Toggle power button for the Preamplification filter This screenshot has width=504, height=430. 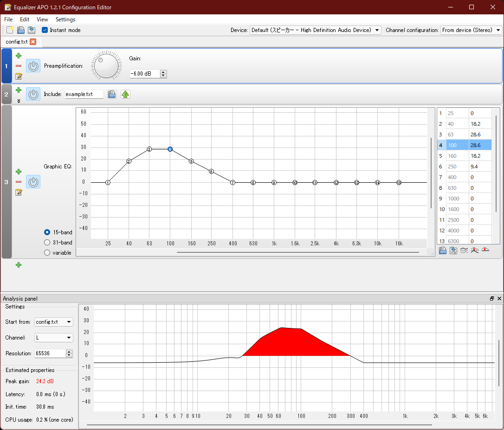coord(33,66)
